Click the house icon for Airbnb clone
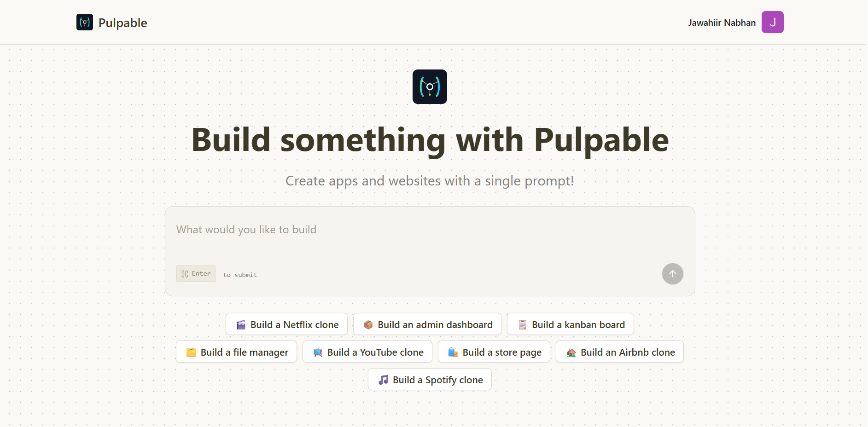 point(571,352)
